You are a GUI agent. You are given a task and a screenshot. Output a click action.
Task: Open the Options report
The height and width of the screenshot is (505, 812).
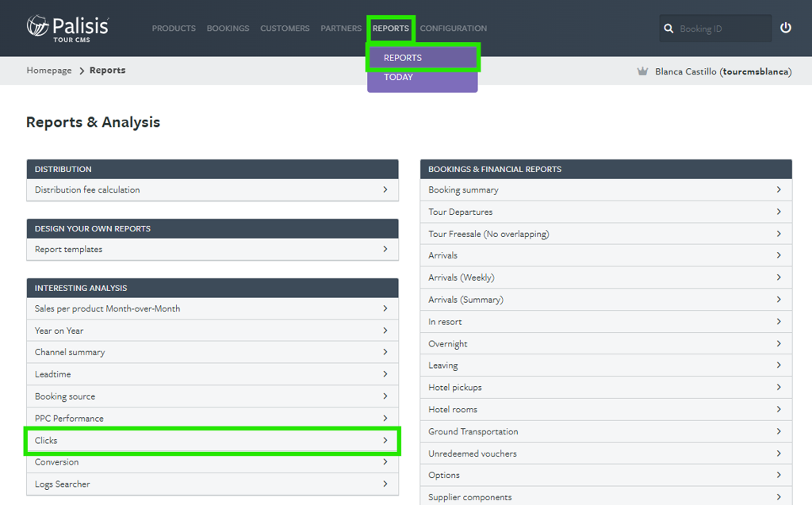[606, 475]
